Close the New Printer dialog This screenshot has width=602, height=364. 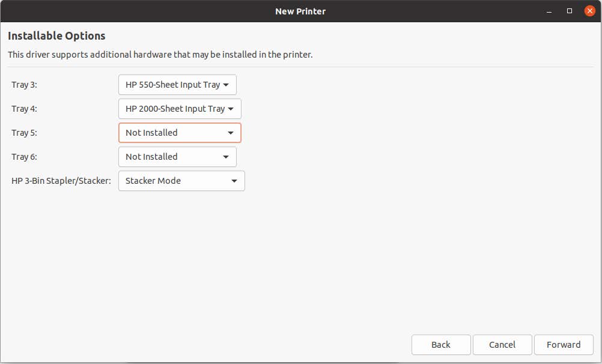point(589,11)
